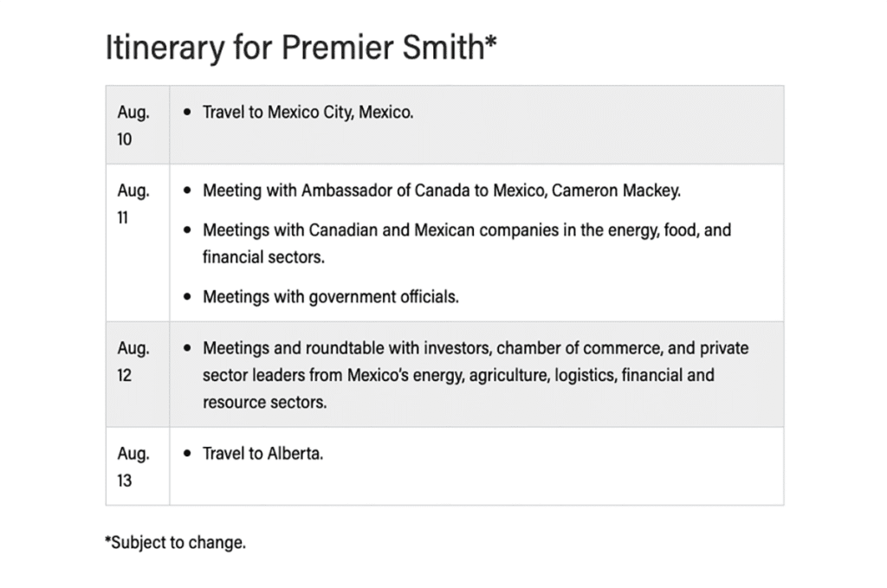Click the bullet before "Travel to Alberta"

[x=188, y=454]
